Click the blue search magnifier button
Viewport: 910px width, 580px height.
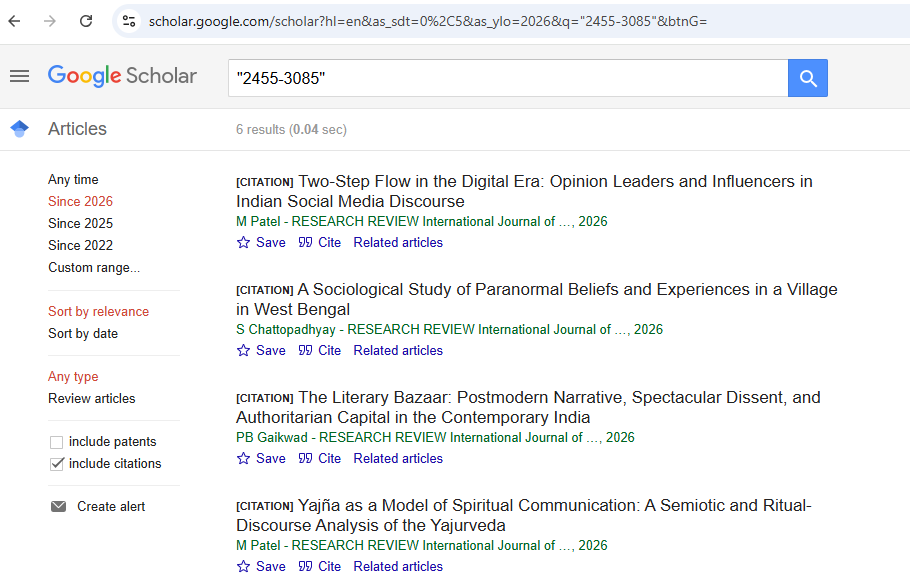807,78
